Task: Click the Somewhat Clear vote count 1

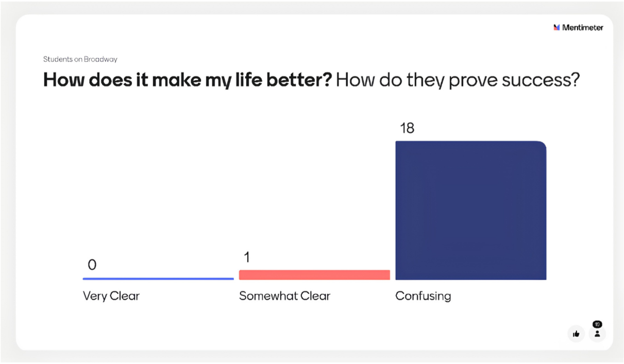Action: pos(246,257)
